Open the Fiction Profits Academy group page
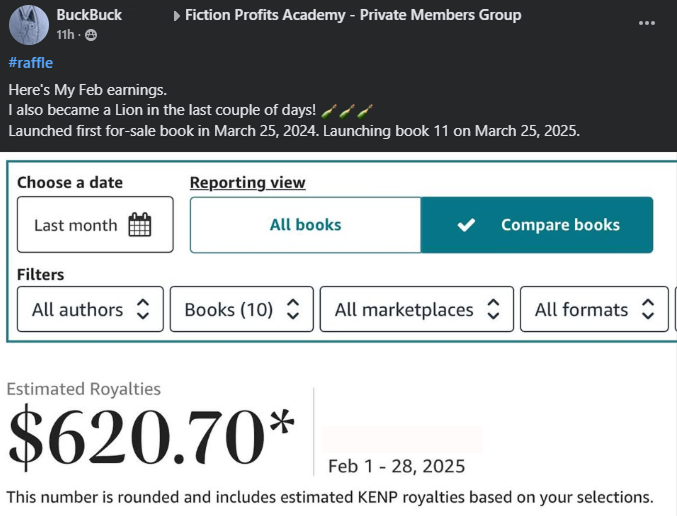The width and height of the screenshot is (677, 516). click(x=354, y=16)
